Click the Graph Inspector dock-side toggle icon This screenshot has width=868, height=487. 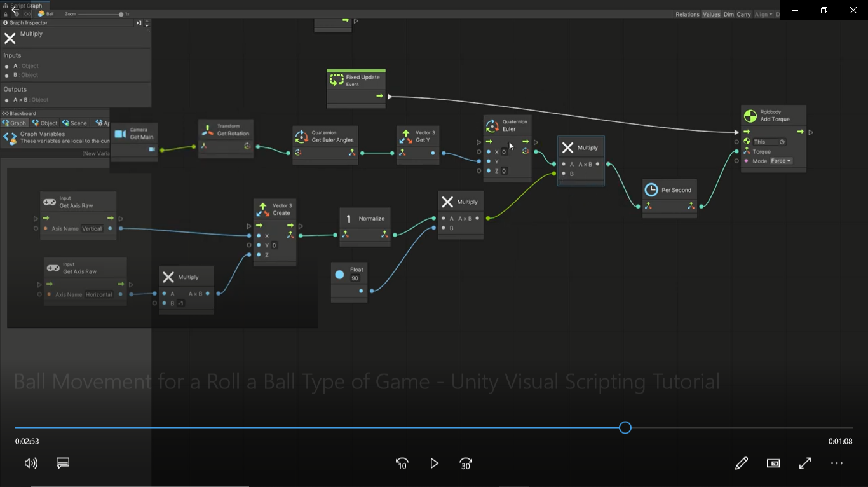(139, 23)
